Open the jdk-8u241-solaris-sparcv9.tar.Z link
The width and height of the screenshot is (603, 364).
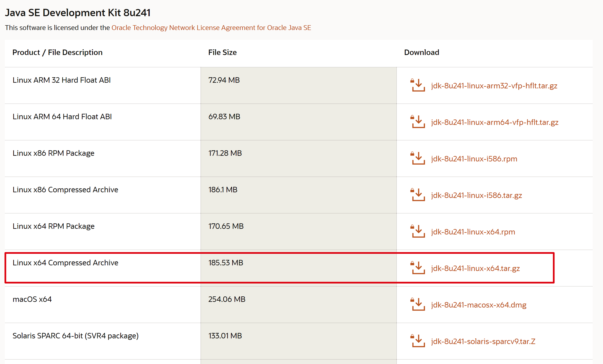click(x=483, y=341)
